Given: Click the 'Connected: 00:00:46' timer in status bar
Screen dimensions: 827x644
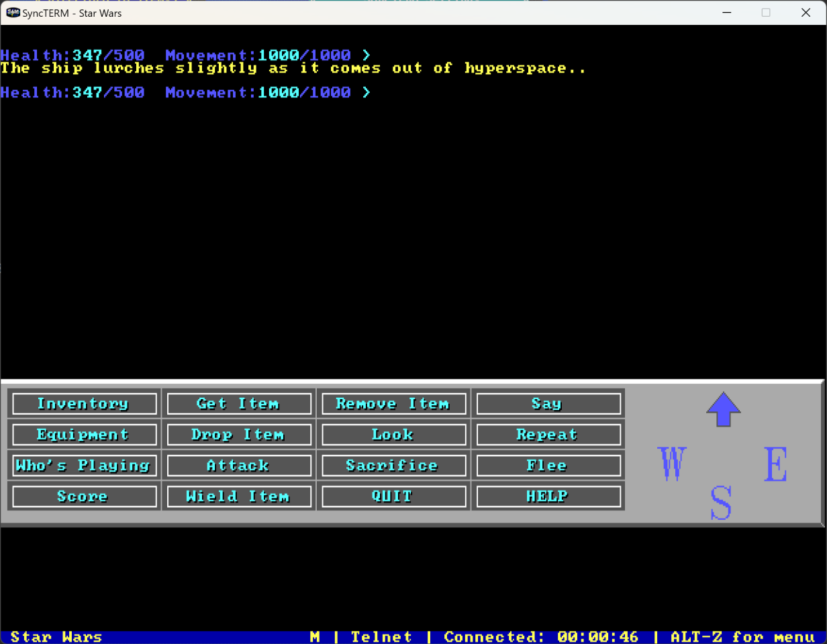Looking at the screenshot, I should 541,637.
